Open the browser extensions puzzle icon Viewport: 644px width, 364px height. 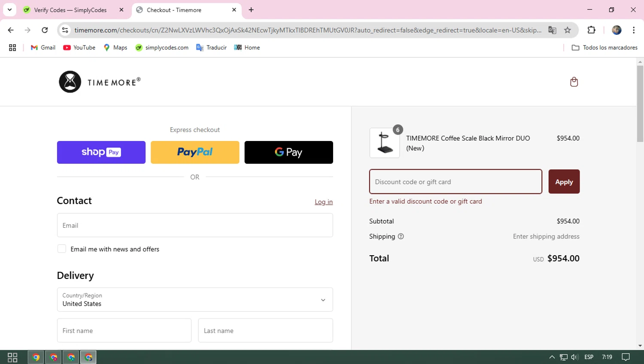tap(591, 30)
